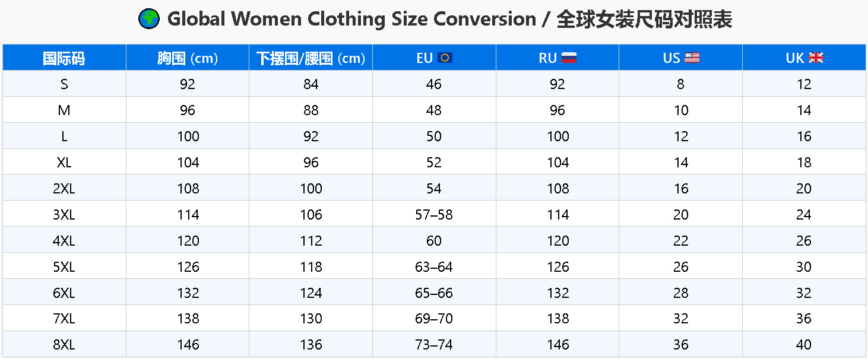Viewport: 868px width, 359px height.
Task: Click the 胸围 (cm) column header
Action: click(188, 58)
